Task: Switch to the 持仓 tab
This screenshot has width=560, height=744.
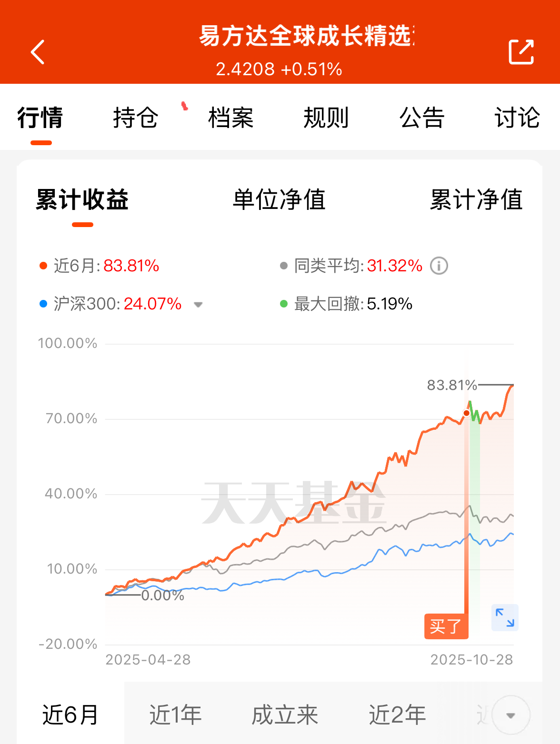Action: pyautogui.click(x=135, y=118)
